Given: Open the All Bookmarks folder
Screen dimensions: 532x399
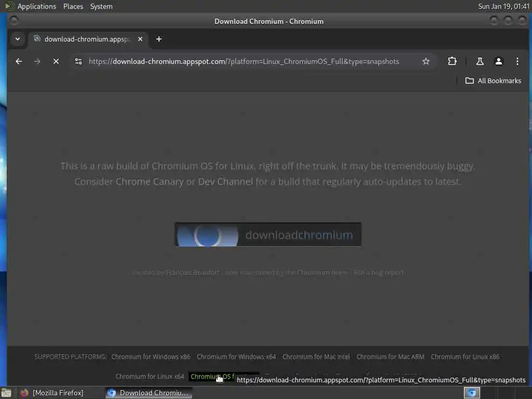Looking at the screenshot, I should click(x=494, y=81).
